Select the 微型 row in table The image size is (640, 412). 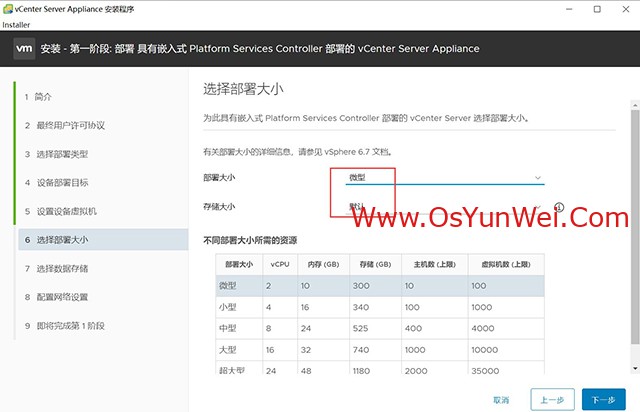(x=380, y=286)
